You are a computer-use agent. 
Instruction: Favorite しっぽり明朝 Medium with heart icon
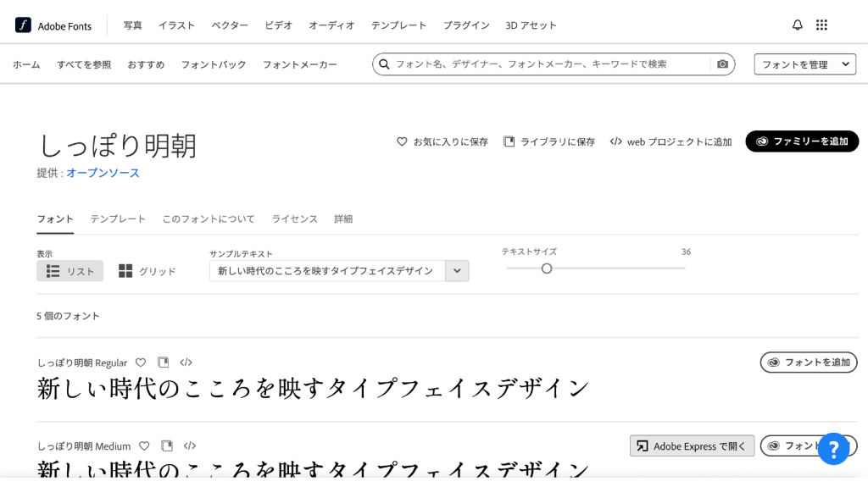pos(144,445)
